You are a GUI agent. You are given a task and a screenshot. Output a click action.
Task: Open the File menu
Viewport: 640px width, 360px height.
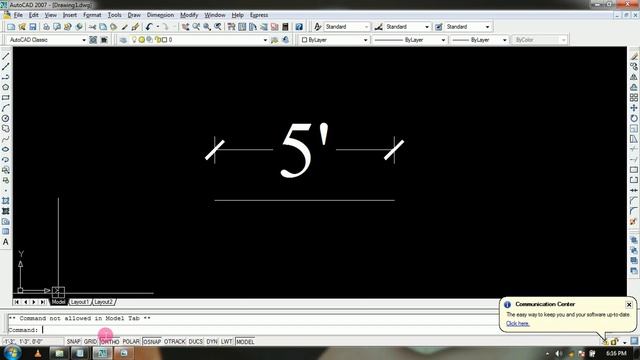18,15
